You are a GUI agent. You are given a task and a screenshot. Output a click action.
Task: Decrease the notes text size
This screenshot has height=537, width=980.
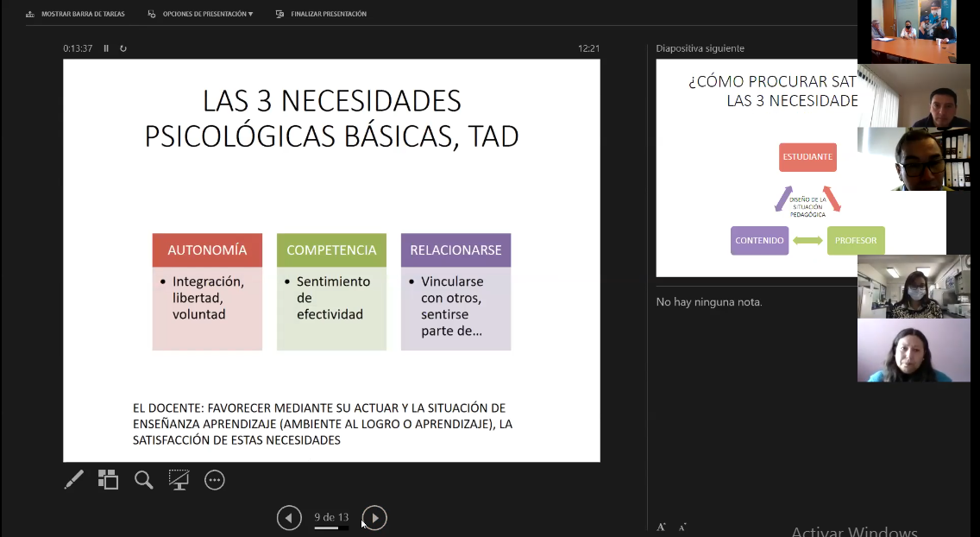point(682,527)
